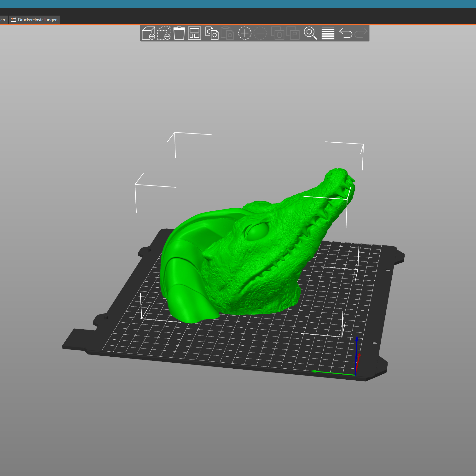Viewport: 476px width, 476px height.
Task: Remove an instance with the minus circle icon
Action: 260,33
